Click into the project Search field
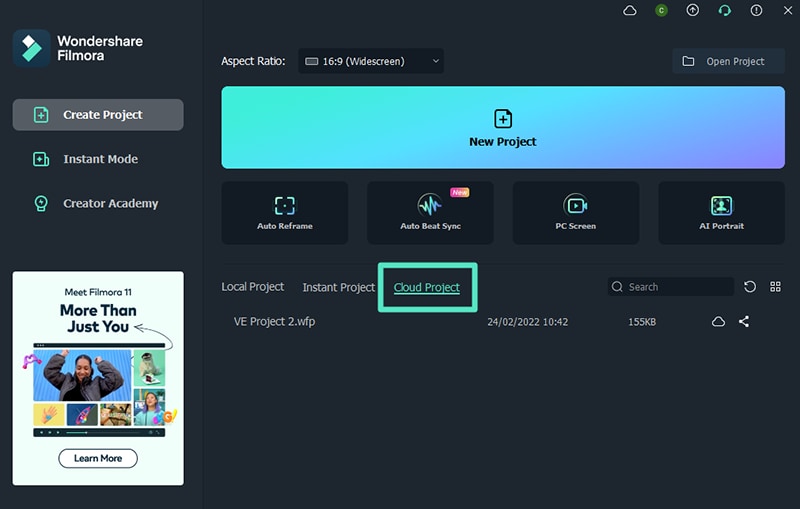The height and width of the screenshot is (509, 800). 671,287
